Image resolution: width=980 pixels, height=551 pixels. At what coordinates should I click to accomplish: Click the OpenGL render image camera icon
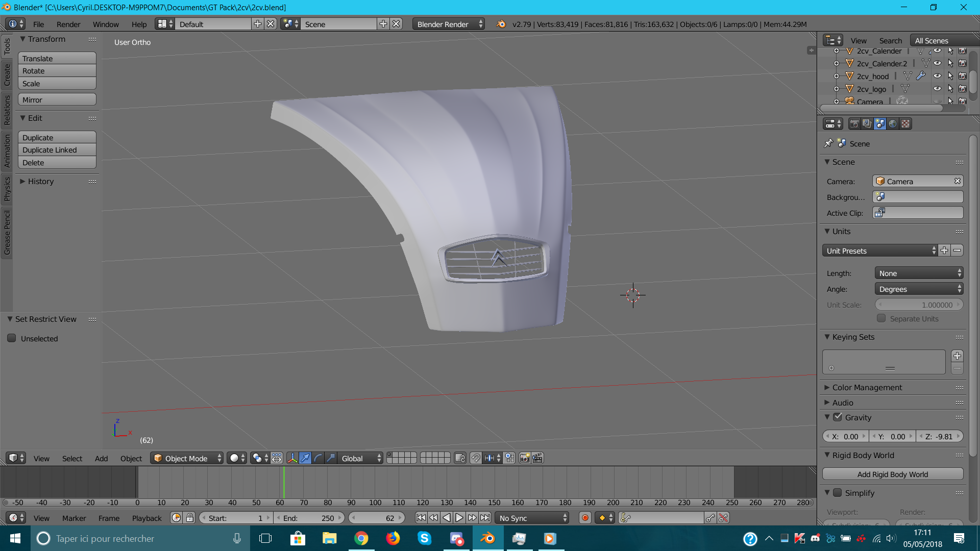click(524, 458)
